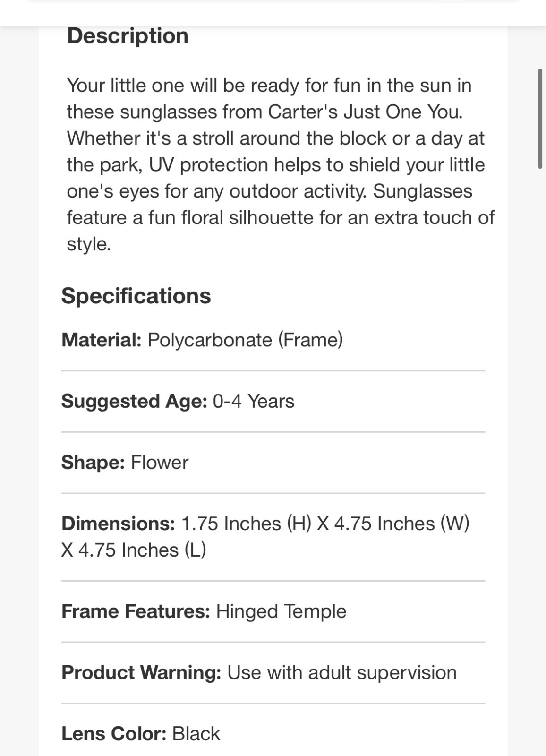Click the Lens Color: Black row
The height and width of the screenshot is (756, 546).
(273, 734)
